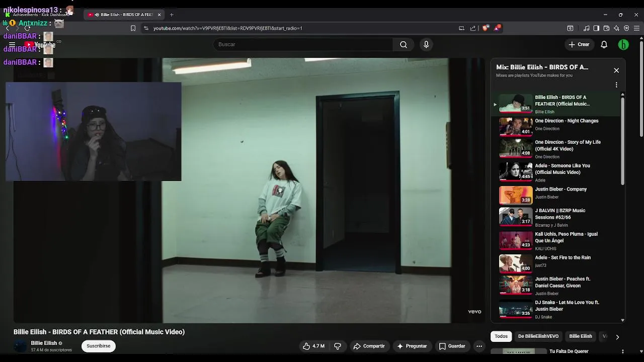Open options for Tu Falta De Querer
Screen dimensions: 644x362
pyautogui.click(x=622, y=352)
